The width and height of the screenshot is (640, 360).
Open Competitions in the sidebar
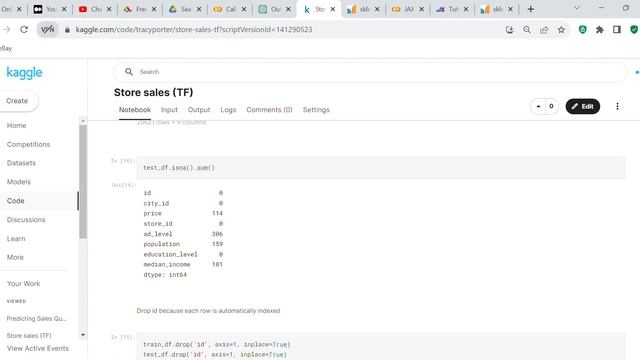pyautogui.click(x=28, y=144)
